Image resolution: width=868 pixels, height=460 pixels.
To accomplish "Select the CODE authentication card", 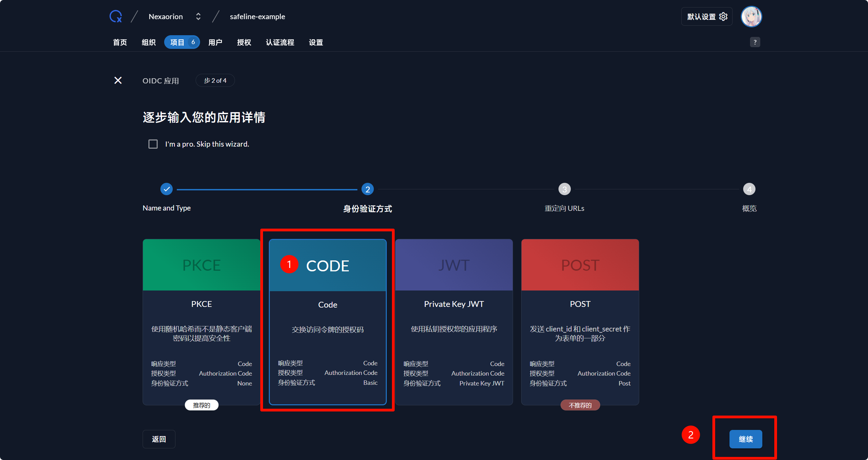I will [328, 321].
